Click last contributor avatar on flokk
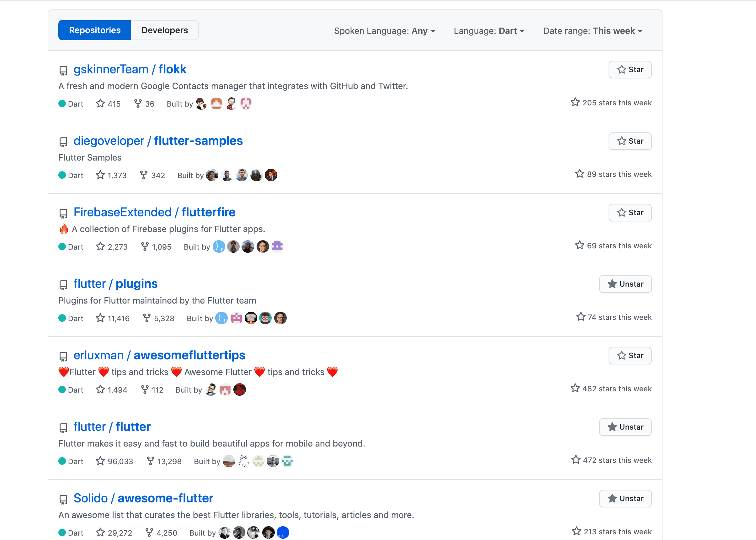Screen dimensions: 756x540 (246, 103)
